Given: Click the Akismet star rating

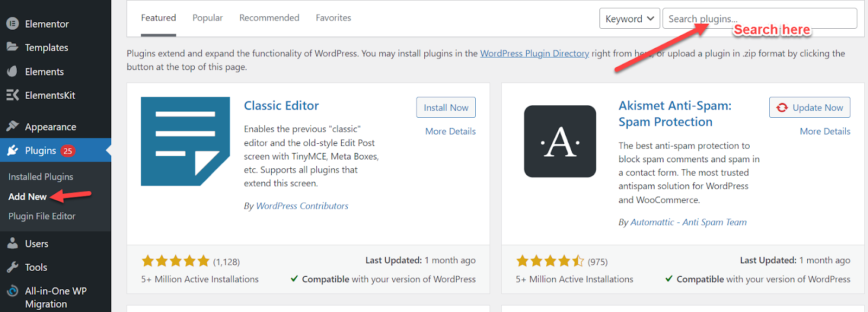Looking at the screenshot, I should (x=550, y=261).
